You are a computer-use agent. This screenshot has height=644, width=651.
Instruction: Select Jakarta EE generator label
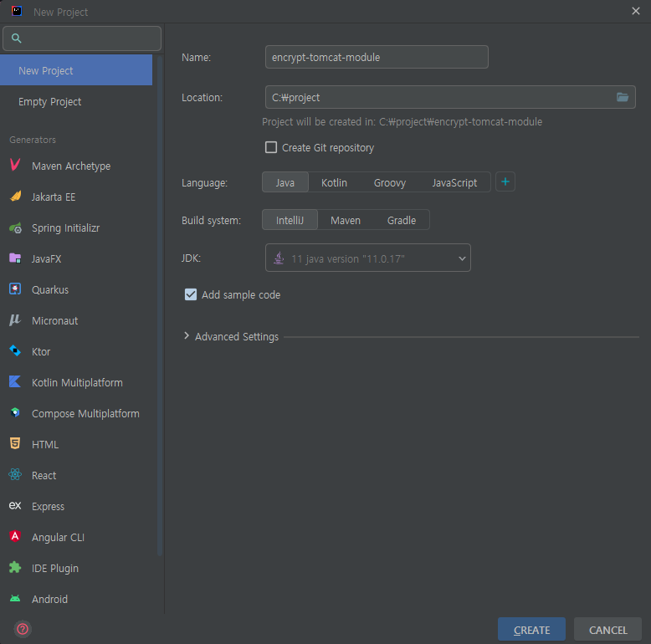coord(54,197)
